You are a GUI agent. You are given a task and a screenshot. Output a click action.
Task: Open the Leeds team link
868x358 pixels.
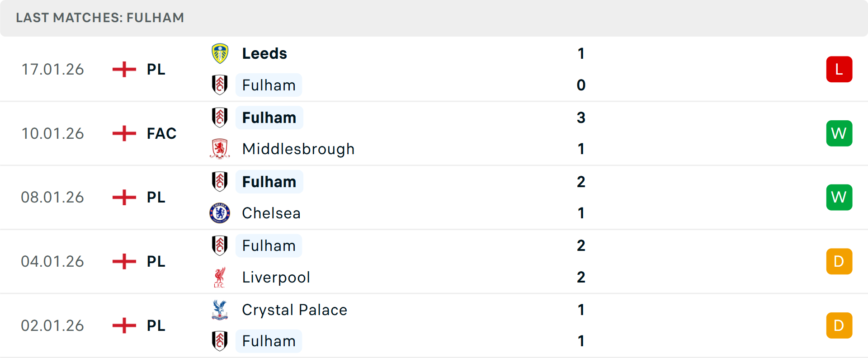[264, 54]
